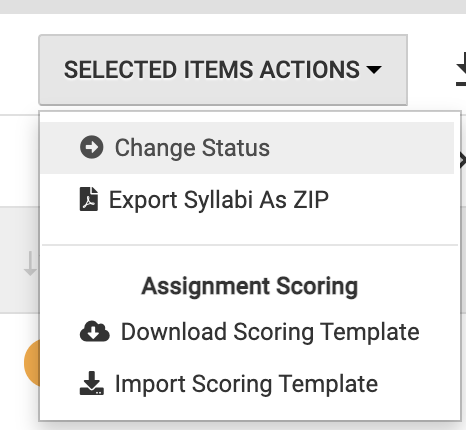Image resolution: width=466 pixels, height=430 pixels.
Task: Click the cloud download icon
Action: (x=95, y=331)
